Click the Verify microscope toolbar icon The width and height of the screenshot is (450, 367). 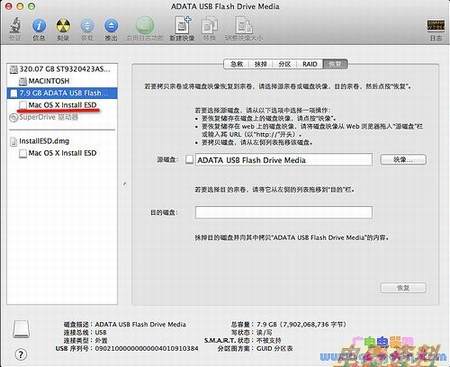(15, 26)
